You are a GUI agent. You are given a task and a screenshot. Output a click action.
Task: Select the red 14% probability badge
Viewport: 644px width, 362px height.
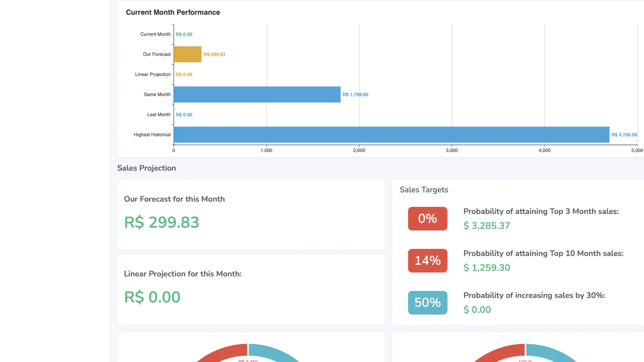pos(427,261)
